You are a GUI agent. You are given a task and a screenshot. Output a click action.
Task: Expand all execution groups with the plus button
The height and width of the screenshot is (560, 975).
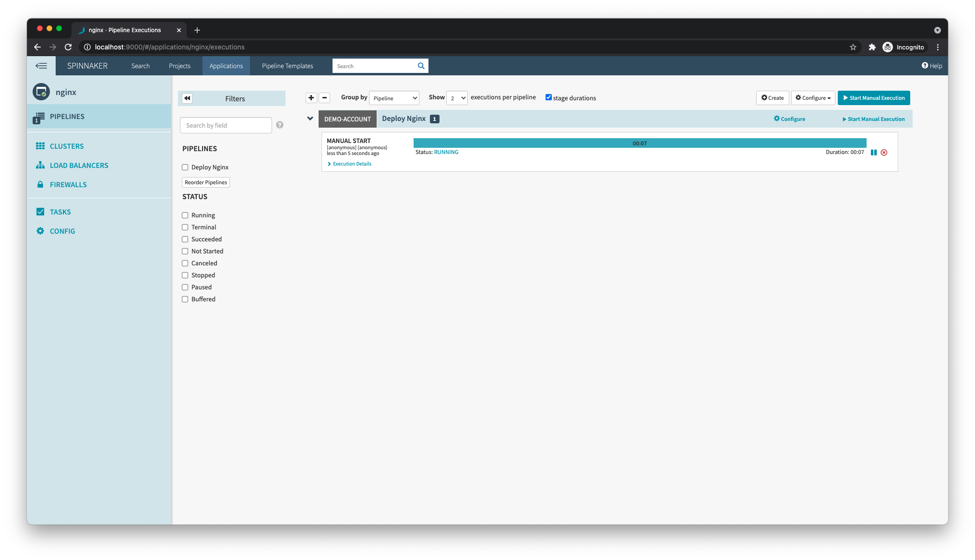click(311, 98)
